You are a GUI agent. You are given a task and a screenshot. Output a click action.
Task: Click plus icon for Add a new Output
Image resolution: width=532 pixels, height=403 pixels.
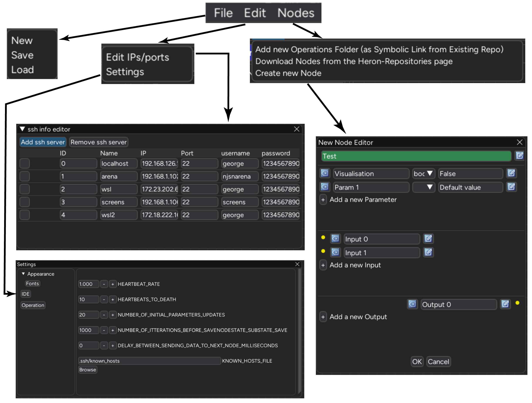coord(323,317)
